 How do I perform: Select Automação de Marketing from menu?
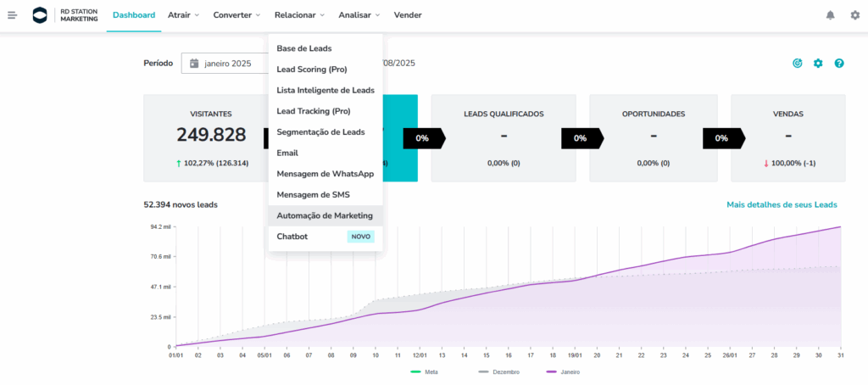325,215
